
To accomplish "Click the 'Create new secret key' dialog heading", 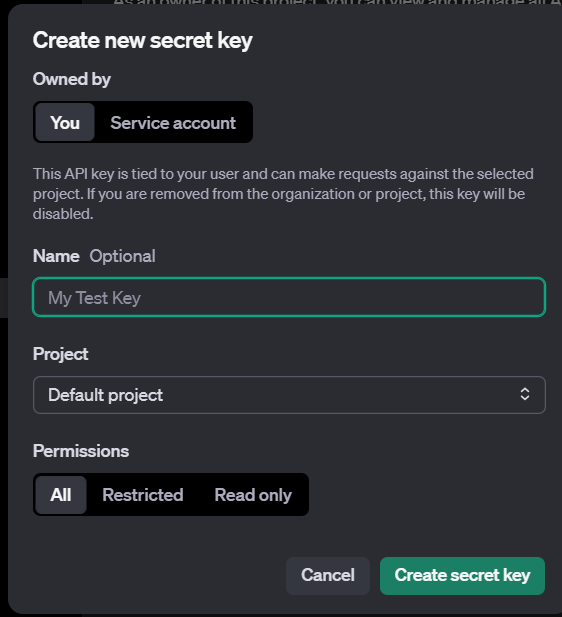I will tap(142, 41).
